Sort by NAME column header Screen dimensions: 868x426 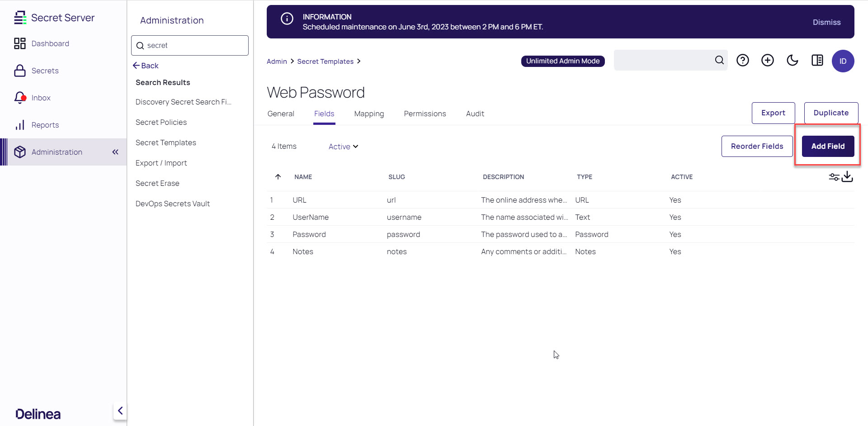click(303, 177)
